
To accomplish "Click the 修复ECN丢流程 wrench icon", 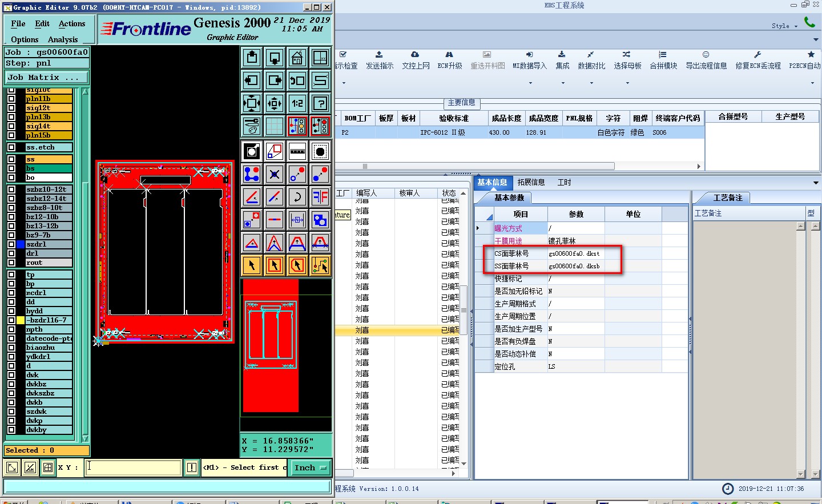I will coord(757,54).
